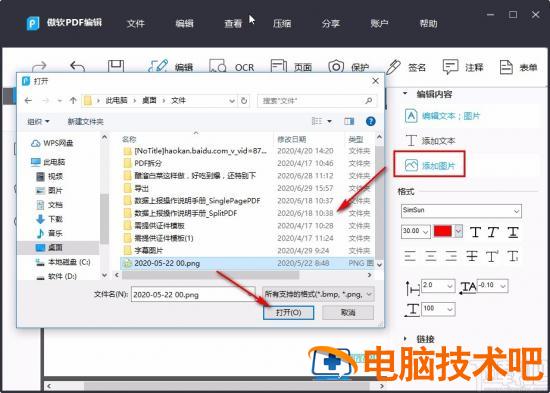Screen dimensions: 550x393
Task: Click 新建文件夹 new folder button
Action: click(86, 122)
